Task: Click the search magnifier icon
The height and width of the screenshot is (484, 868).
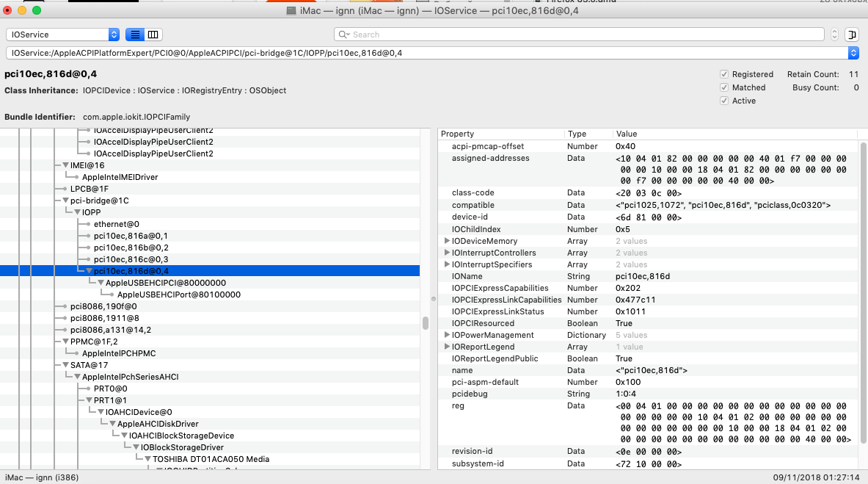Action: click(343, 35)
